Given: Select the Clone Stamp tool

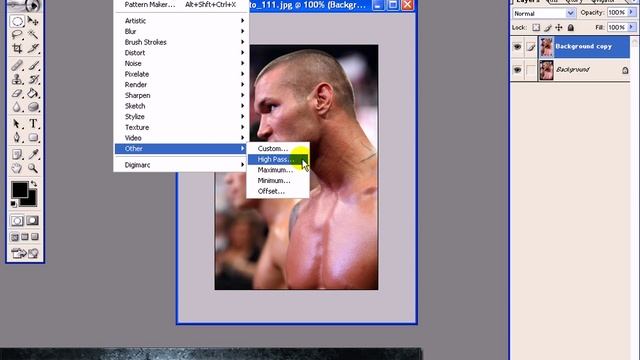Looking at the screenshot, I should (x=17, y=79).
